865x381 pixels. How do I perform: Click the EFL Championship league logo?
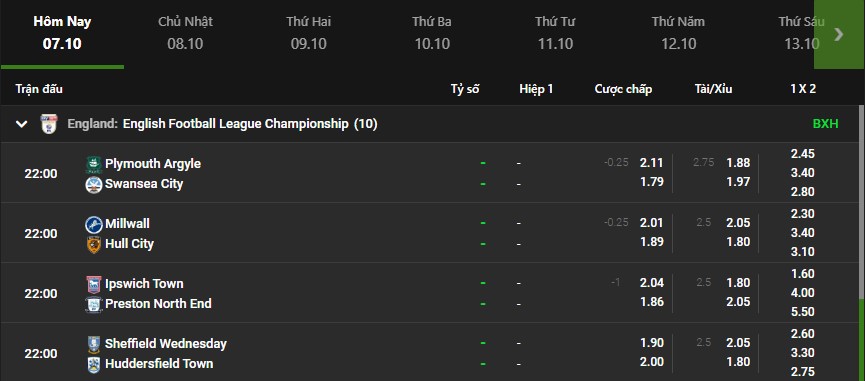tap(49, 124)
